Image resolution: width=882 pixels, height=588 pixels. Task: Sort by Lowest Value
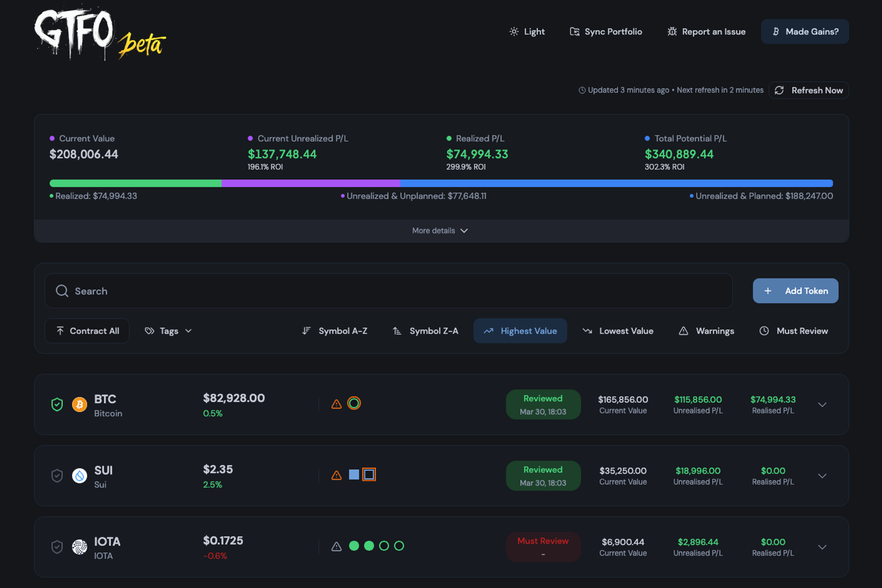tap(618, 331)
